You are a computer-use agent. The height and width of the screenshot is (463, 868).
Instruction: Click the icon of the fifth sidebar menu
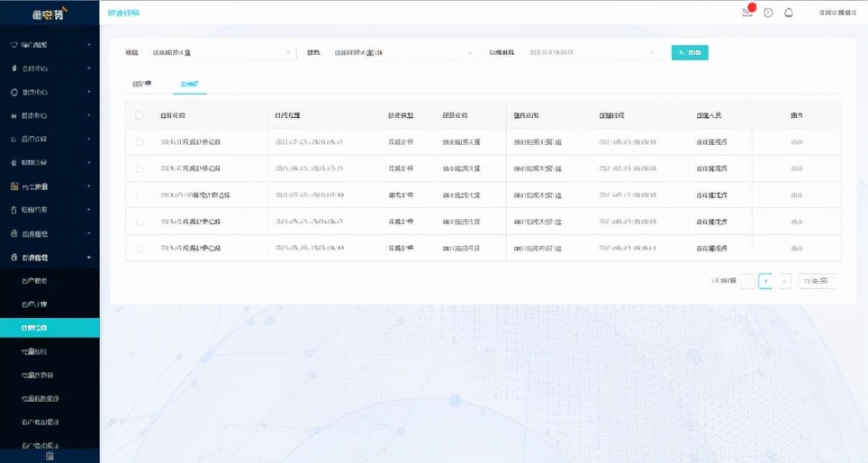pos(14,139)
